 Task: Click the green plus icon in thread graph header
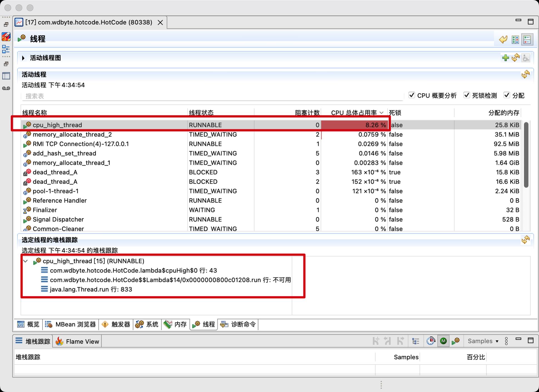pyautogui.click(x=505, y=58)
